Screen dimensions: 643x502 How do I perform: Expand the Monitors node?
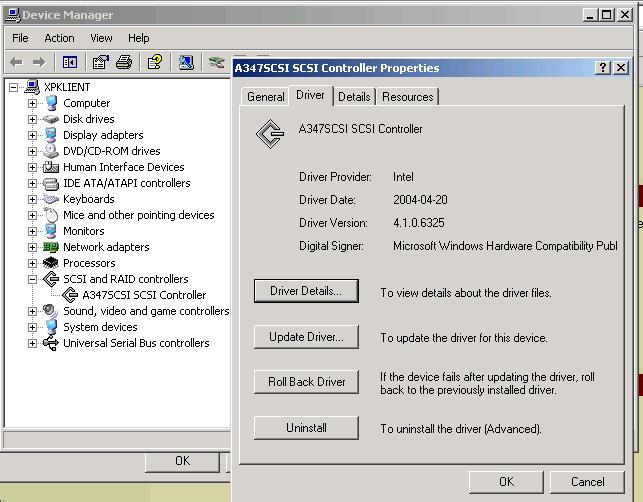pyautogui.click(x=32, y=231)
